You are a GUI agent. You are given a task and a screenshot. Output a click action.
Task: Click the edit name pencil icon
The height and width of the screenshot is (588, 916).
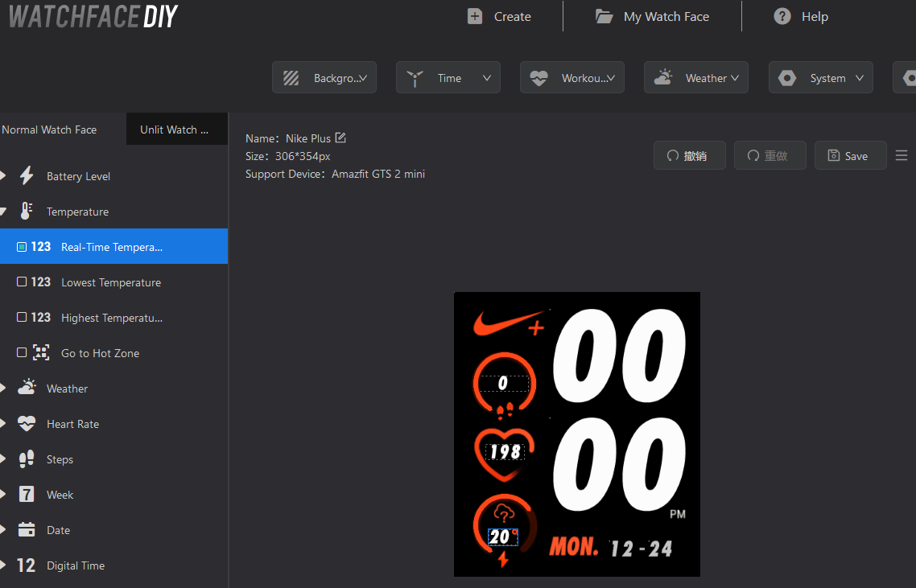click(340, 138)
